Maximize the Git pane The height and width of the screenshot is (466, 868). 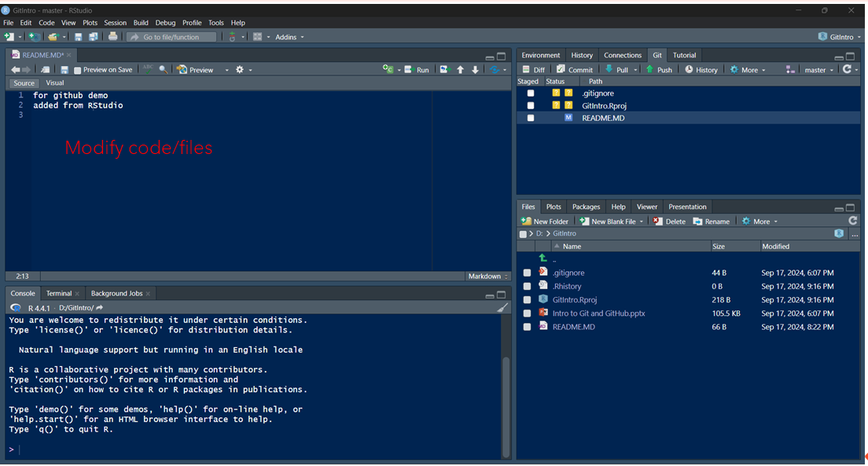pyautogui.click(x=850, y=56)
